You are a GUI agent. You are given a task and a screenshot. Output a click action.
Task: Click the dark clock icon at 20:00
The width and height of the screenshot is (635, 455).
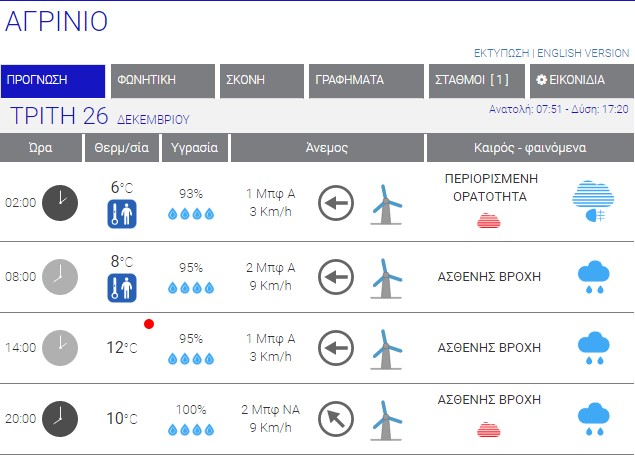click(x=60, y=418)
